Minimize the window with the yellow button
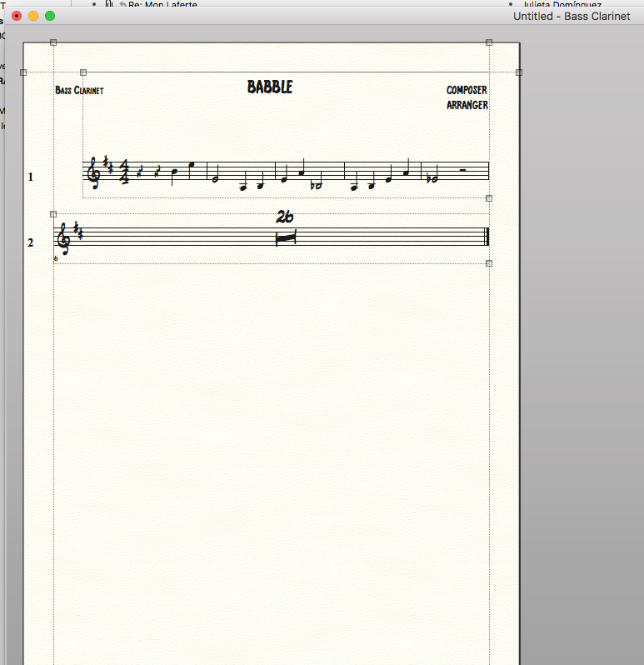The image size is (644, 665). (x=33, y=16)
